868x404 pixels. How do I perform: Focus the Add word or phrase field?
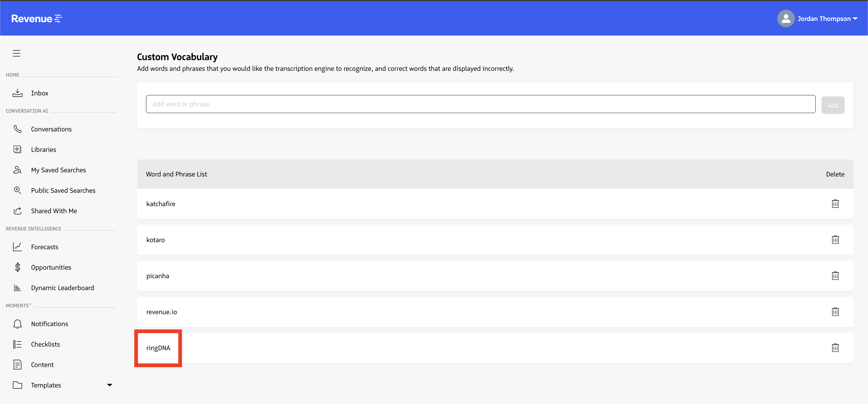point(480,104)
